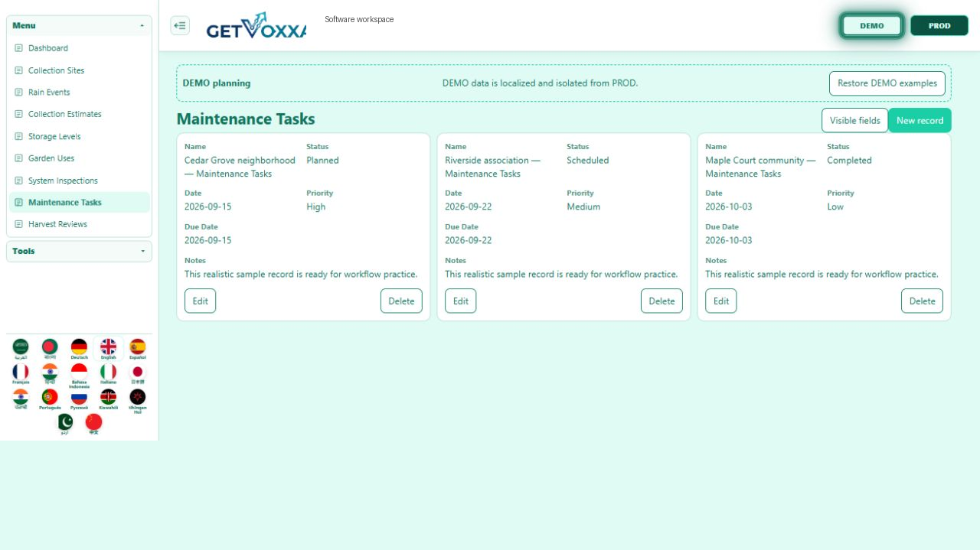Pick the Português language flag
The image size is (980, 550).
[x=50, y=399]
